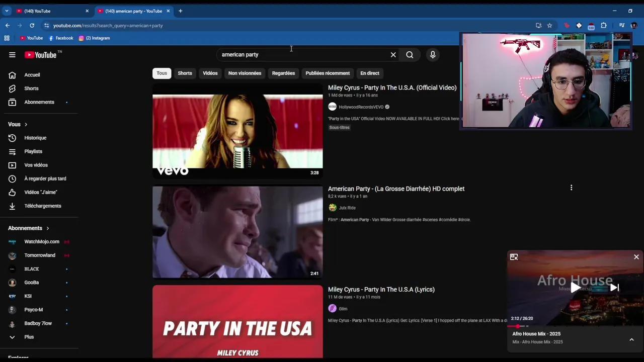Skip to next video in miniplayer
Image resolution: width=644 pixels, height=362 pixels.
click(614, 288)
